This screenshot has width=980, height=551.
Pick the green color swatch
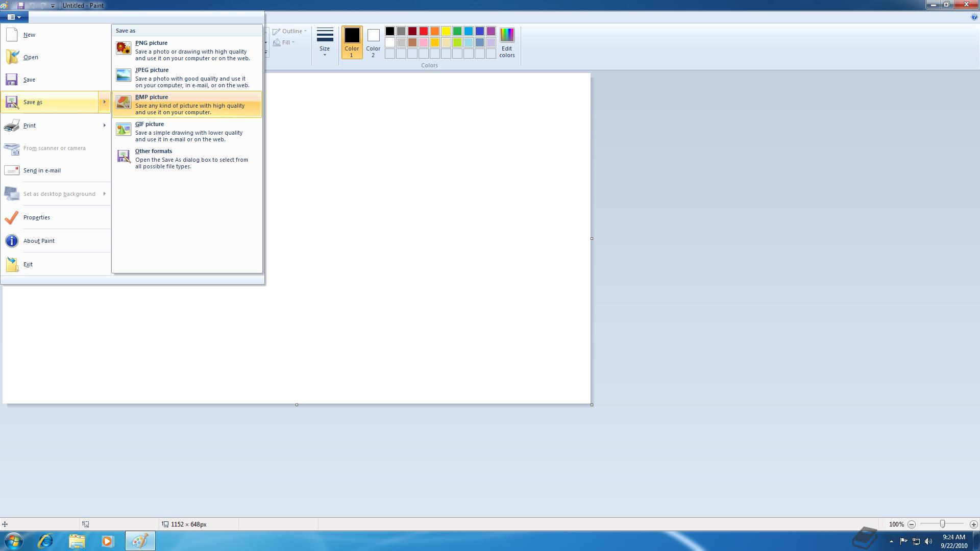point(457,31)
